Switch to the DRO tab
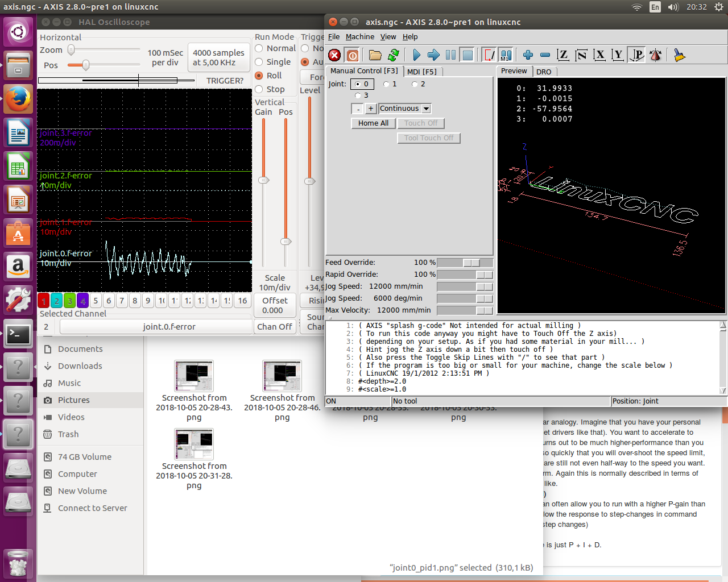Image resolution: width=728 pixels, height=582 pixels. (544, 72)
